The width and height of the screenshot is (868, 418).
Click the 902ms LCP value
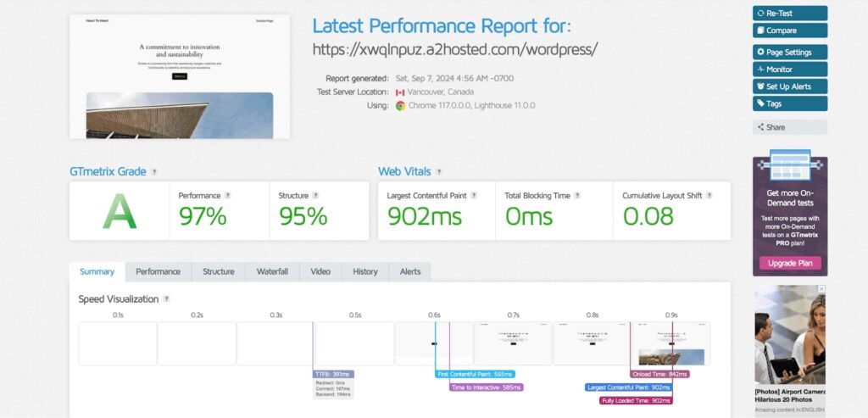(424, 216)
